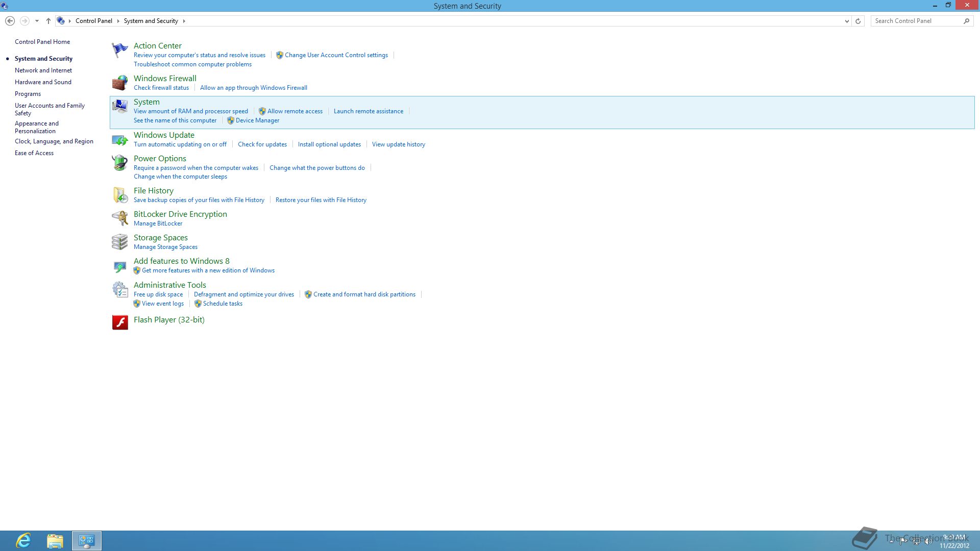Screen dimensions: 980x551
Task: Click the Control Panel breadcrumb segment
Action: click(x=94, y=21)
